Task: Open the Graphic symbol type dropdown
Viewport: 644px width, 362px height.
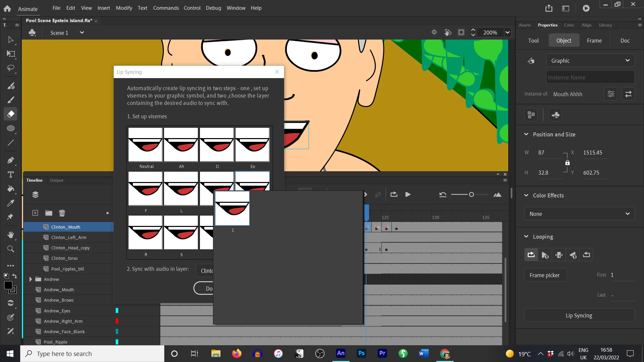Action: [x=590, y=61]
